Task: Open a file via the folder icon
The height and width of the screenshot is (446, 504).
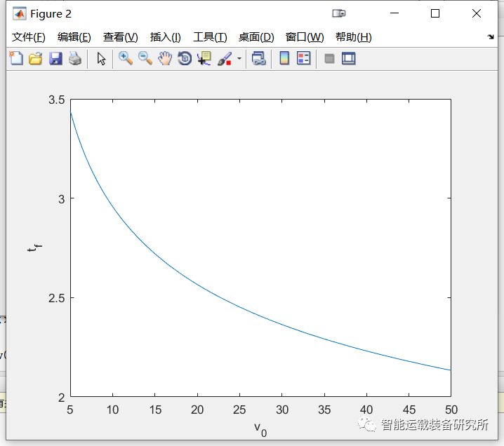Action: pos(35,59)
